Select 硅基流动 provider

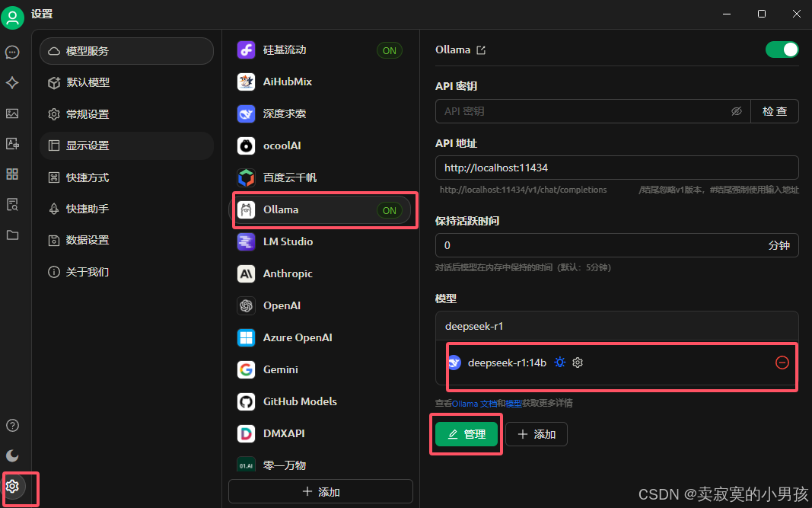point(320,50)
